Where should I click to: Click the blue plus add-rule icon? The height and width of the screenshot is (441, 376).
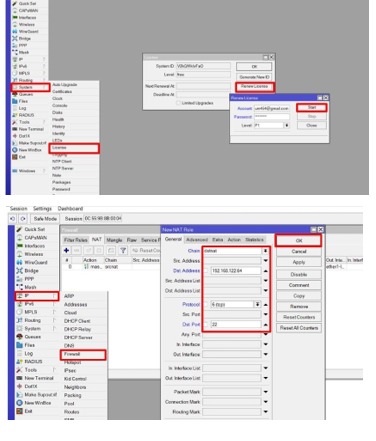[x=66, y=250]
